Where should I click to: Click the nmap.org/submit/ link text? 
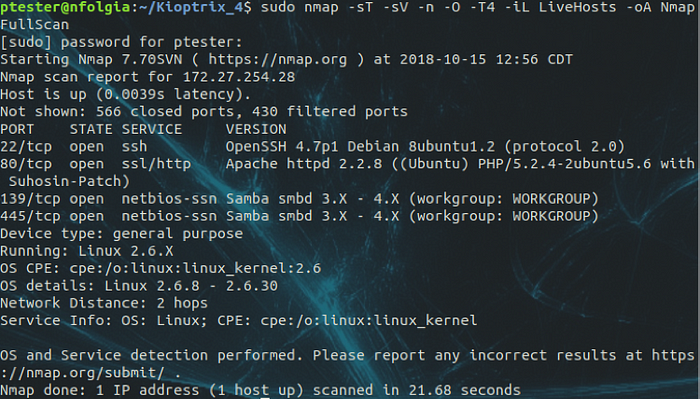(87, 373)
